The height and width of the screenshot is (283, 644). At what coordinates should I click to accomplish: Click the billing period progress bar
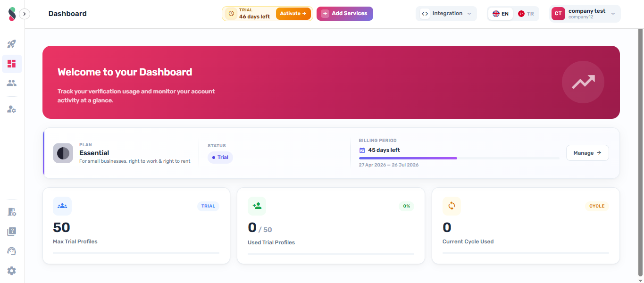(x=459, y=158)
